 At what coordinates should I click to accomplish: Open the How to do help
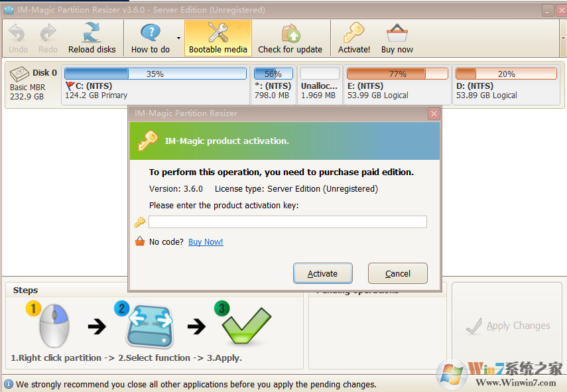pos(151,38)
